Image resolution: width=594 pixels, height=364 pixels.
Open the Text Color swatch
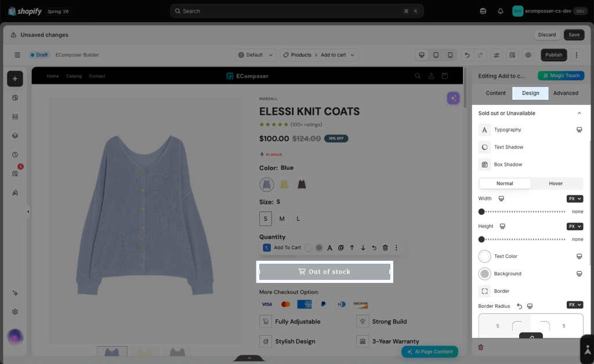[484, 256]
